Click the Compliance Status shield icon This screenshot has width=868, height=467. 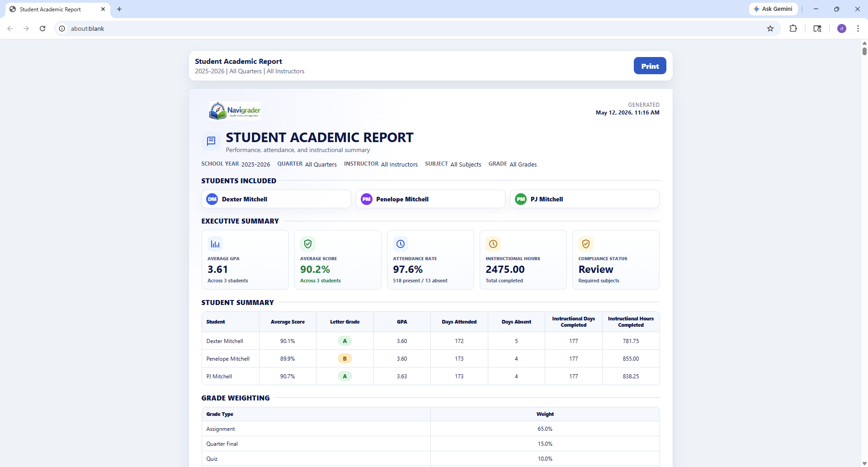(x=586, y=244)
